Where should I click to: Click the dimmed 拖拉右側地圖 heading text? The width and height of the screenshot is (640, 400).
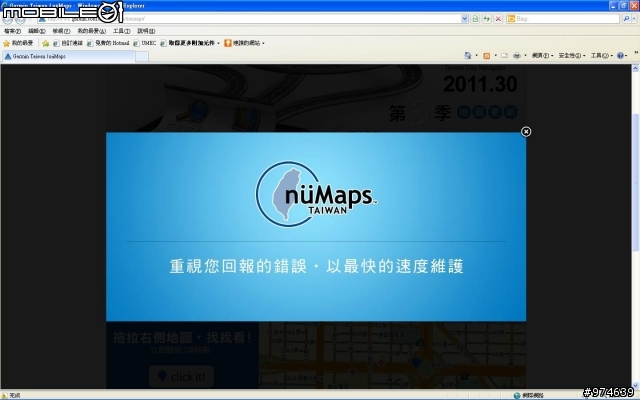pyautogui.click(x=182, y=338)
